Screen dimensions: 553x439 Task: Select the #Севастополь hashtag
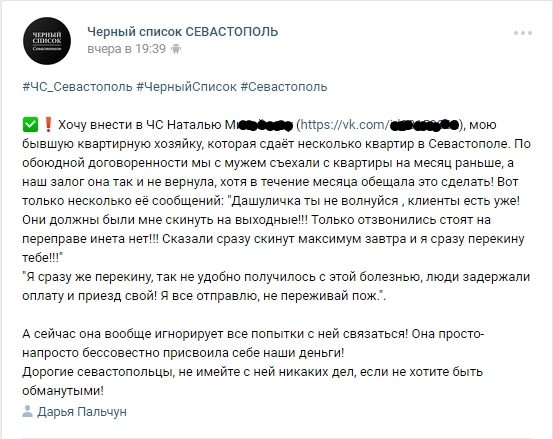[284, 87]
